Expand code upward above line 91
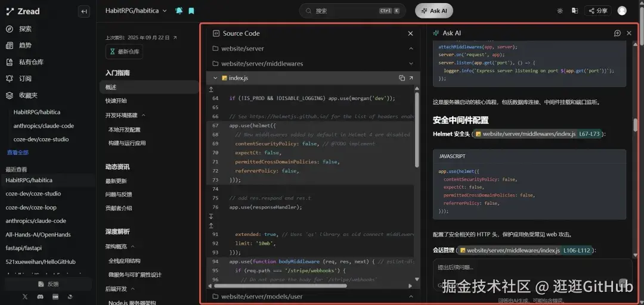 tap(211, 225)
